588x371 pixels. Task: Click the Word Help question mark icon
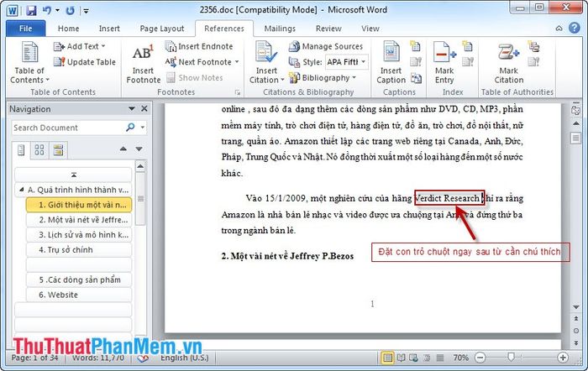574,28
